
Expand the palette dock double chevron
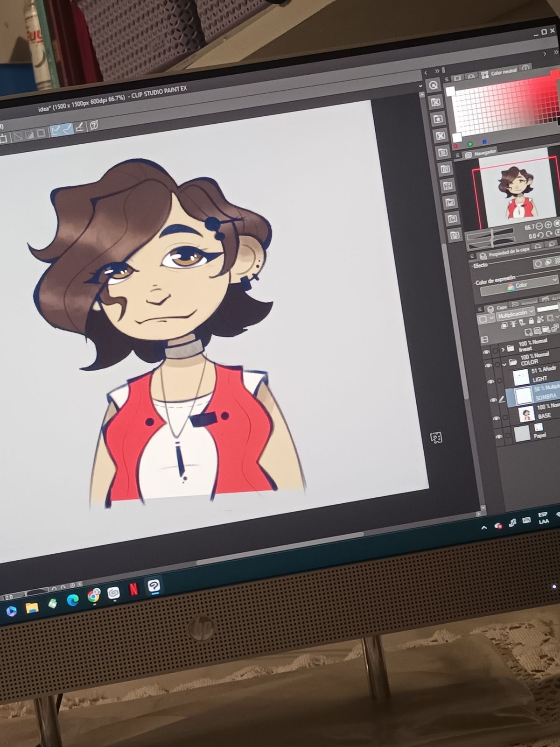pos(437,71)
